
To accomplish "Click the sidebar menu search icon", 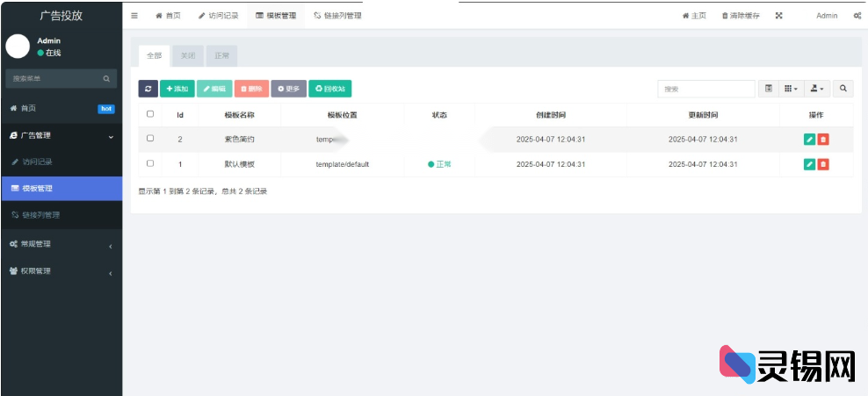I will (106, 78).
